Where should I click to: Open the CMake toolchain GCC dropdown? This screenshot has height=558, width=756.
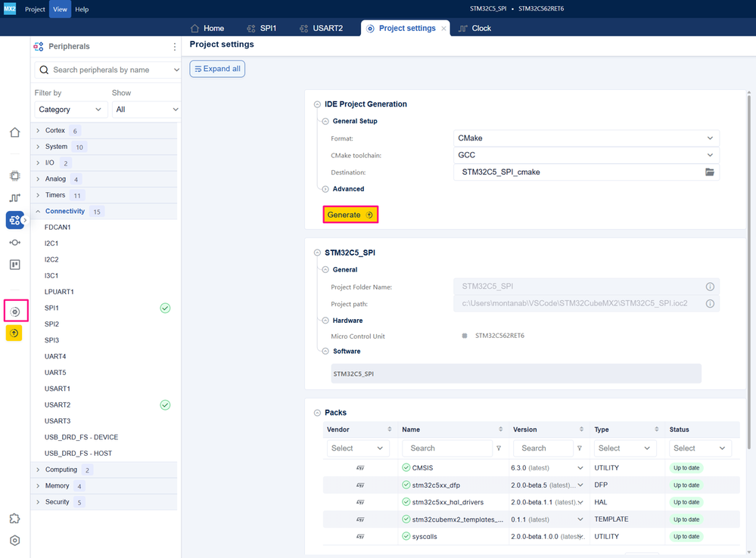coord(586,155)
